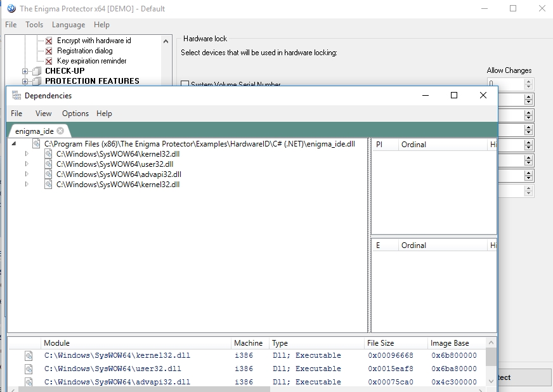
Task: Sort module list by Type column
Action: click(316, 343)
